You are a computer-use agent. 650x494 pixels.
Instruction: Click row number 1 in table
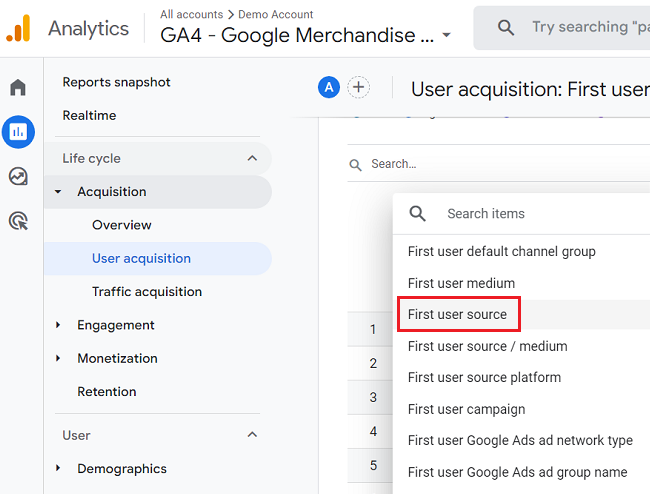coord(373,329)
